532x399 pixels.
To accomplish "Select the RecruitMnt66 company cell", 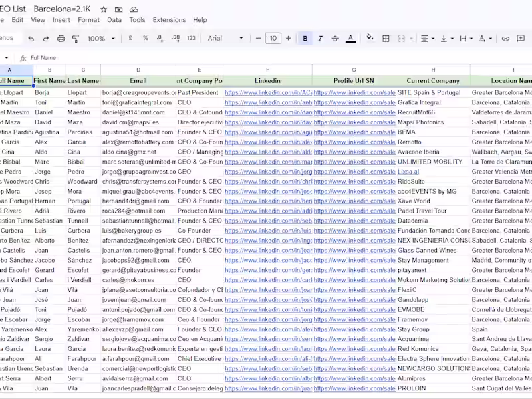I will point(434,112).
